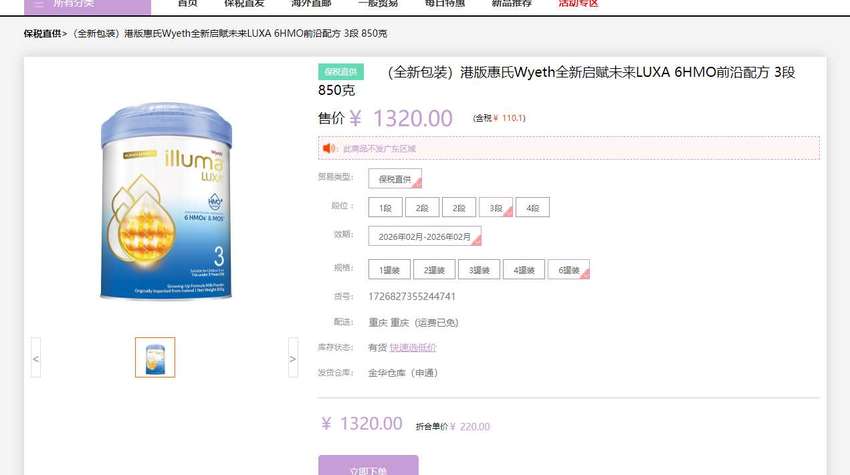
Task: Click the 含税 ¥110.1 tax note
Action: (499, 118)
